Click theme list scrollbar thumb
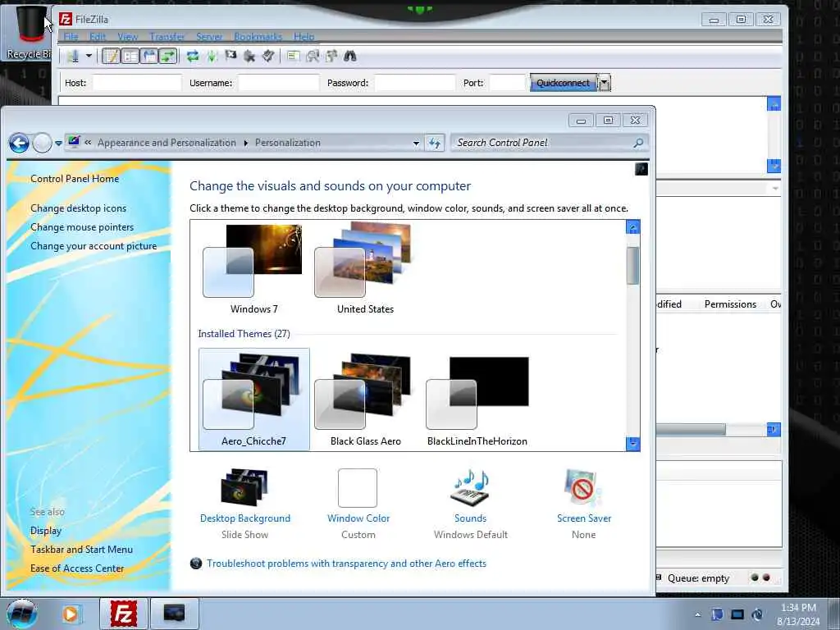The image size is (840, 630). 632,265
